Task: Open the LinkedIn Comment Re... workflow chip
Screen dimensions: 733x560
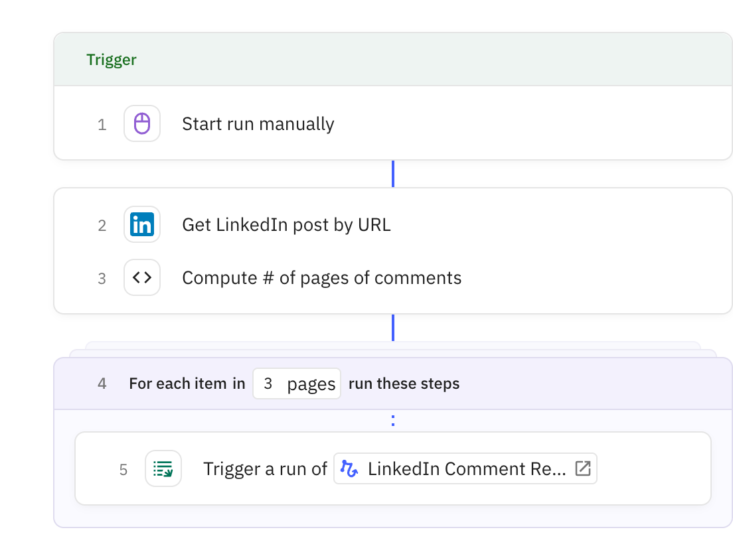Action: [465, 468]
